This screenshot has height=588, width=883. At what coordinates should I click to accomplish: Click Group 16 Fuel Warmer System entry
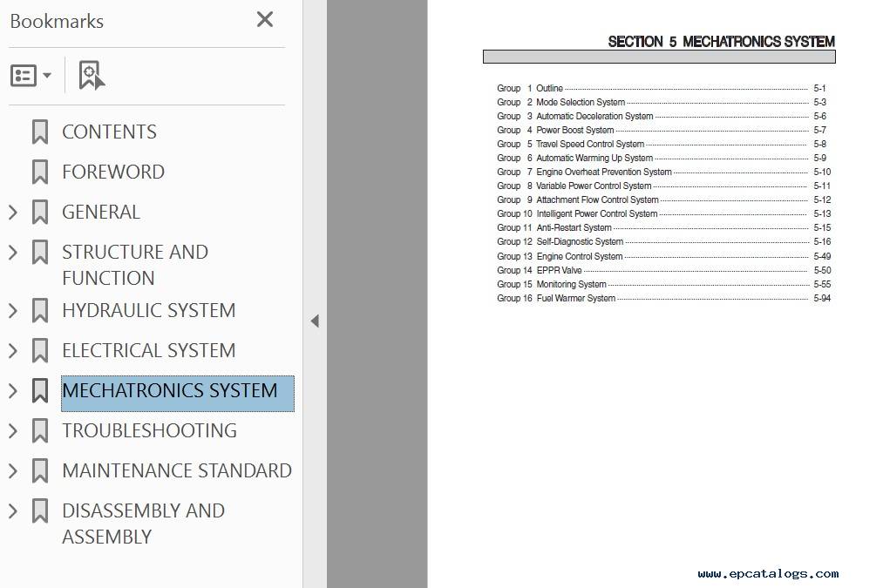[663, 299]
